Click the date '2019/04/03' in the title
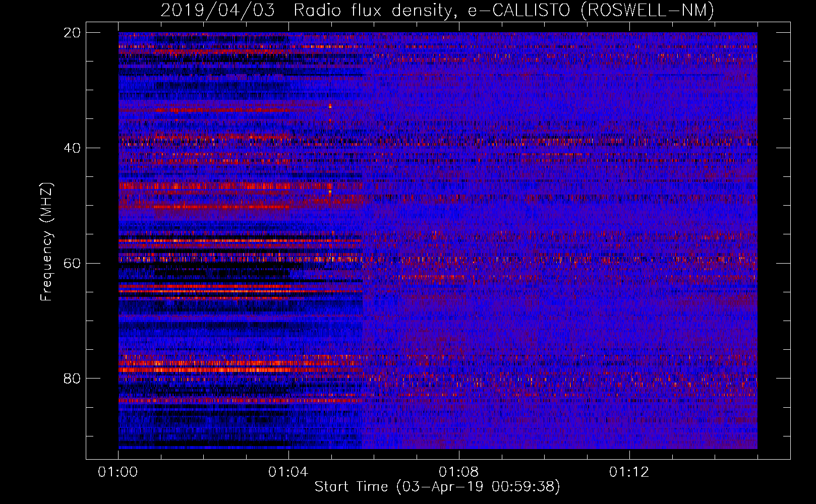The width and height of the screenshot is (816, 504). click(218, 10)
